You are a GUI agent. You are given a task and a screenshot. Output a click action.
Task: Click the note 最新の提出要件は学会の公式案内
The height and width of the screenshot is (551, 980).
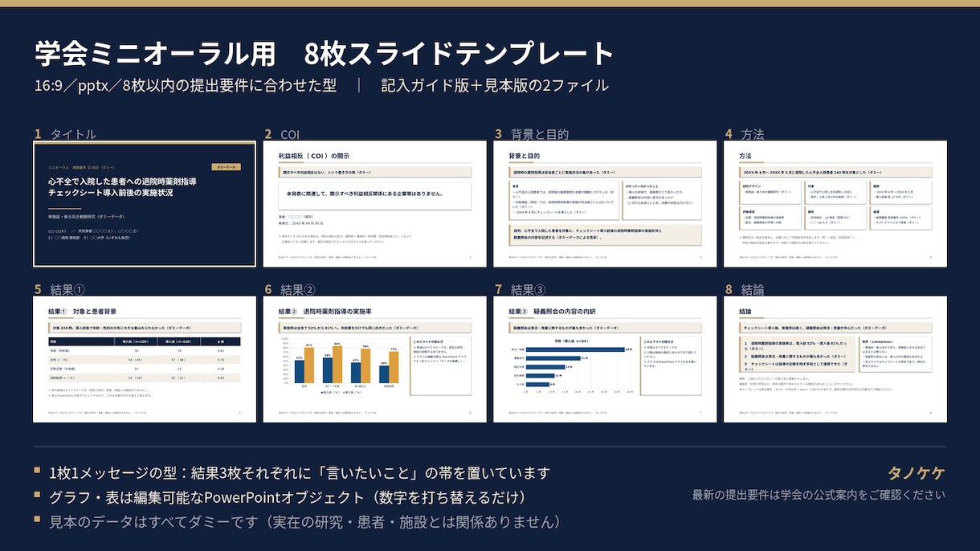(819, 495)
